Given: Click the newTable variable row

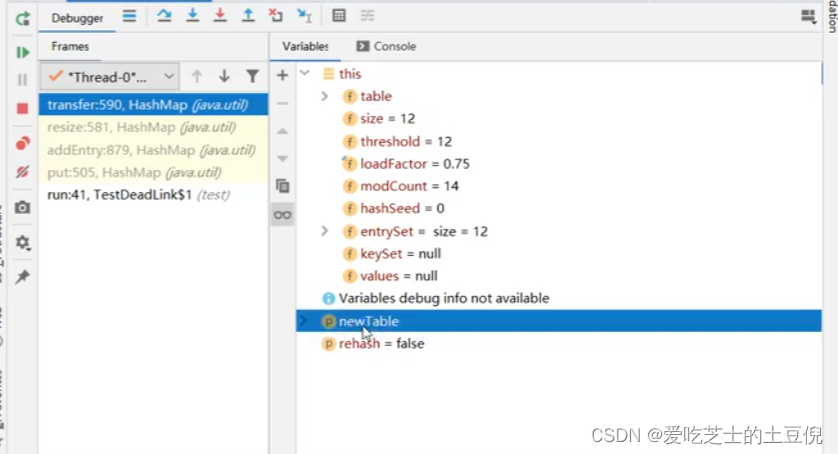Looking at the screenshot, I should [558, 321].
